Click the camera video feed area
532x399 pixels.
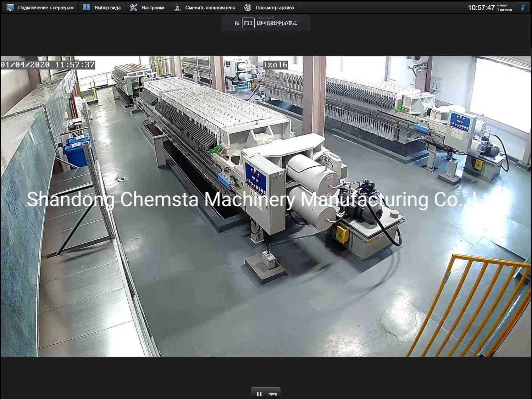click(x=266, y=206)
